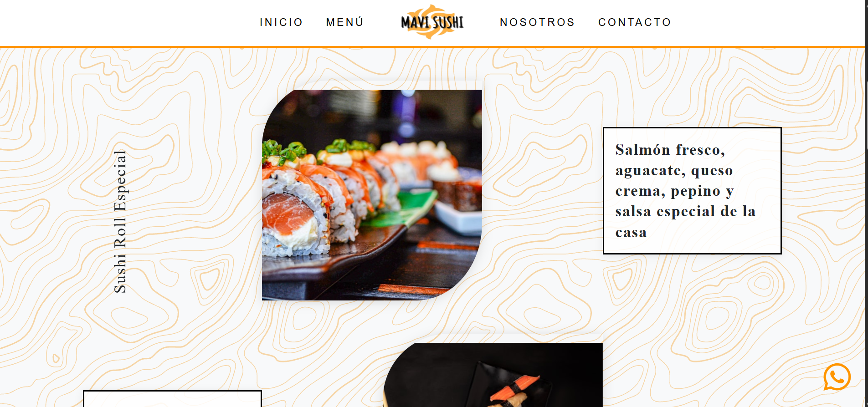Click the Salmón fresco text line

pos(670,149)
